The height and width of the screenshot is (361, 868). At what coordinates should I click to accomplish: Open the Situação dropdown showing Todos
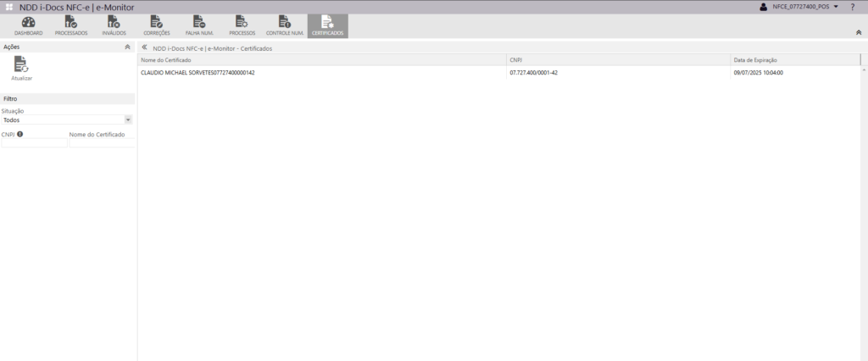[x=67, y=119]
